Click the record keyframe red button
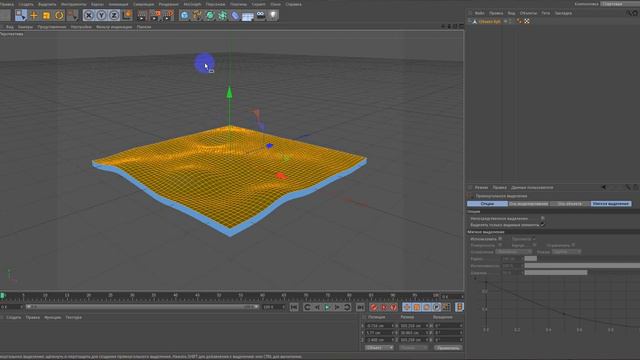Viewport: 640px width, 360px height. pyautogui.click(x=373, y=307)
